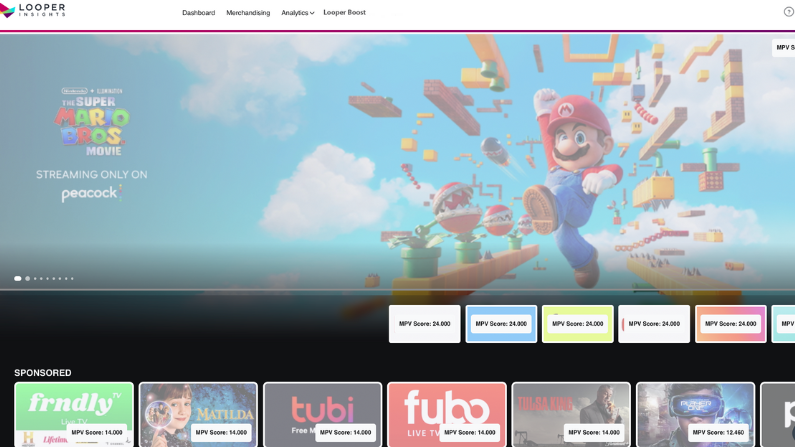This screenshot has height=447, width=795.
Task: Click the peacock logo in hero
Action: click(92, 193)
